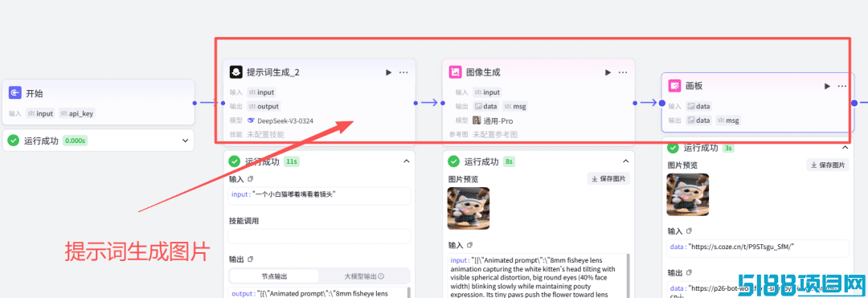The image size is (868, 298).
Task: Collapse the 运行成功 3s result panel
Action: point(845,148)
